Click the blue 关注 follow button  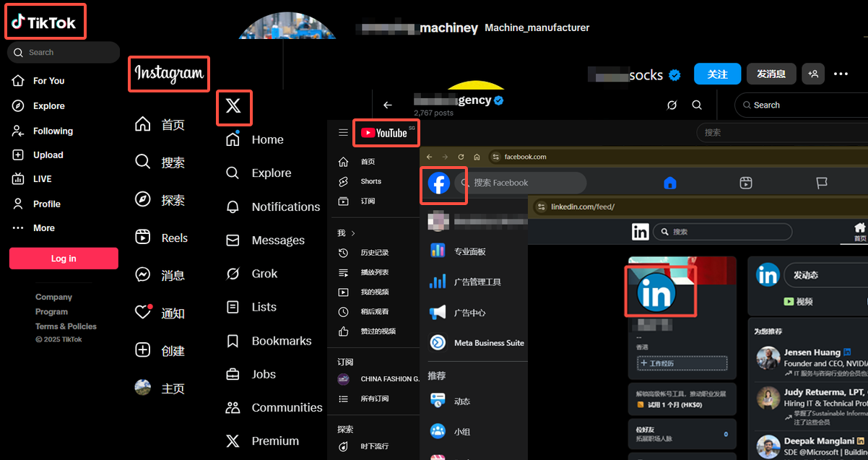[718, 74]
